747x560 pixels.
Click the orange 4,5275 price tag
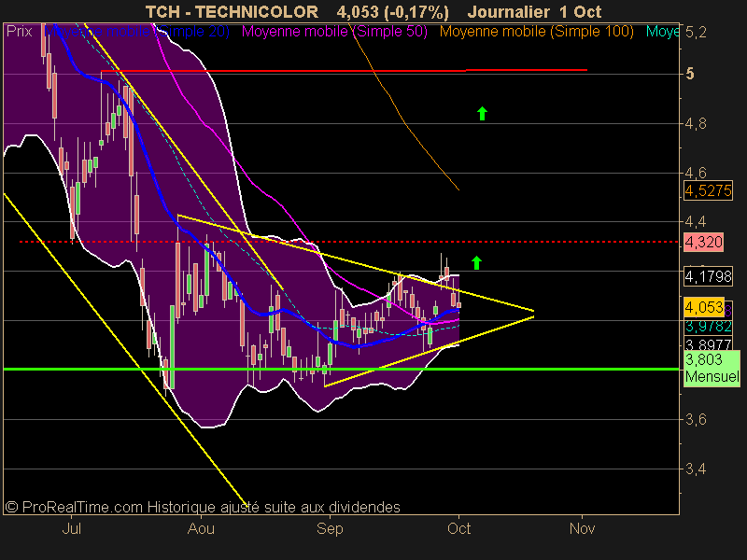(x=708, y=190)
